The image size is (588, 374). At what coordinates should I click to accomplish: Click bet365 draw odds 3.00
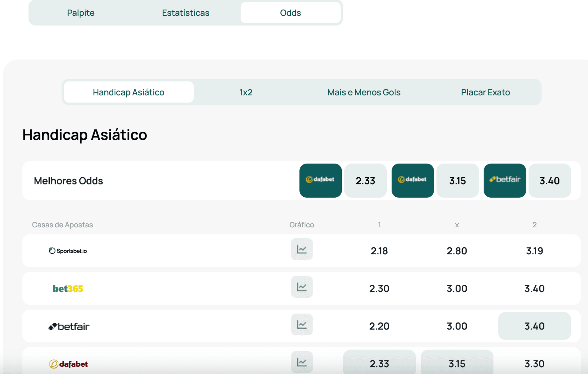click(x=457, y=288)
